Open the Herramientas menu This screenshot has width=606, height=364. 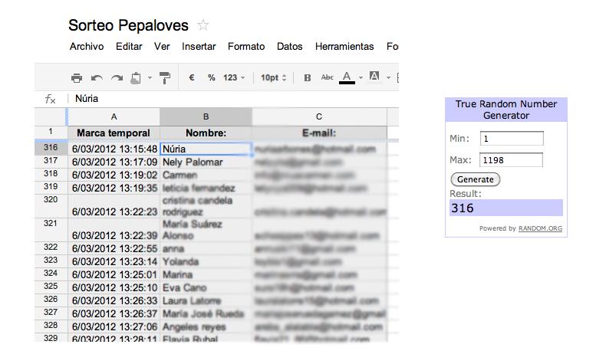344,46
